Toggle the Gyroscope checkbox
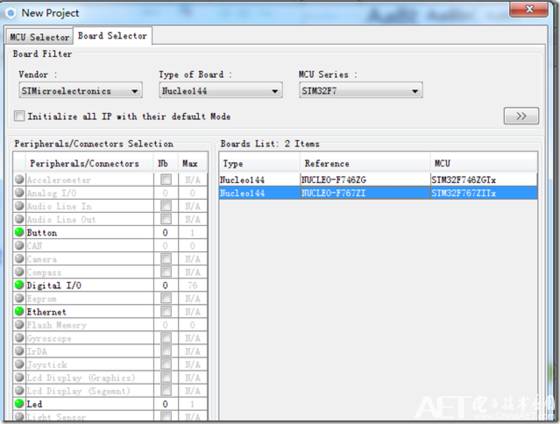 [x=166, y=338]
